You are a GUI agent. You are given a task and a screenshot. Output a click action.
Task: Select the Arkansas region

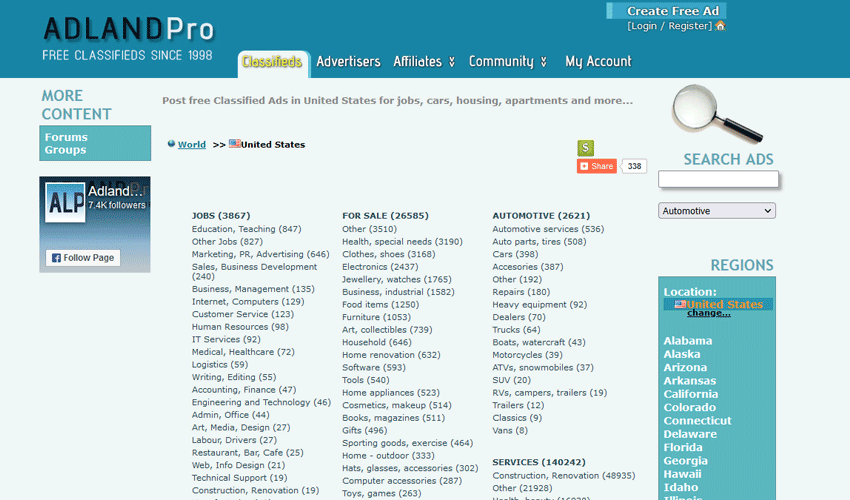point(690,381)
